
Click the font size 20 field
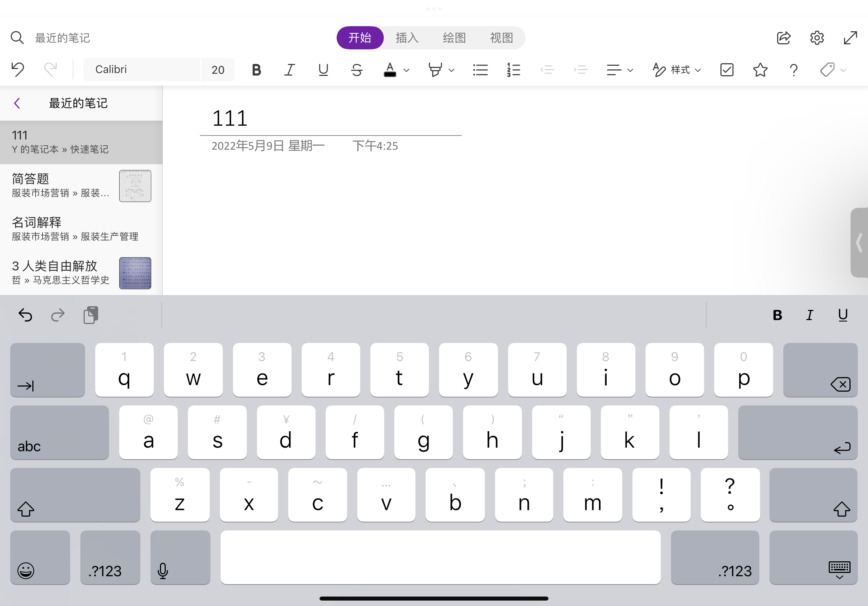pos(218,70)
